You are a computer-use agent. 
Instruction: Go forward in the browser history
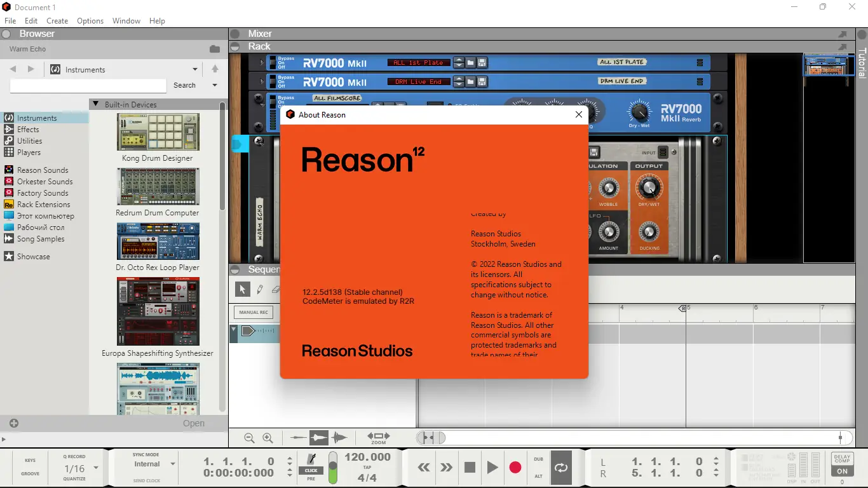tap(31, 69)
